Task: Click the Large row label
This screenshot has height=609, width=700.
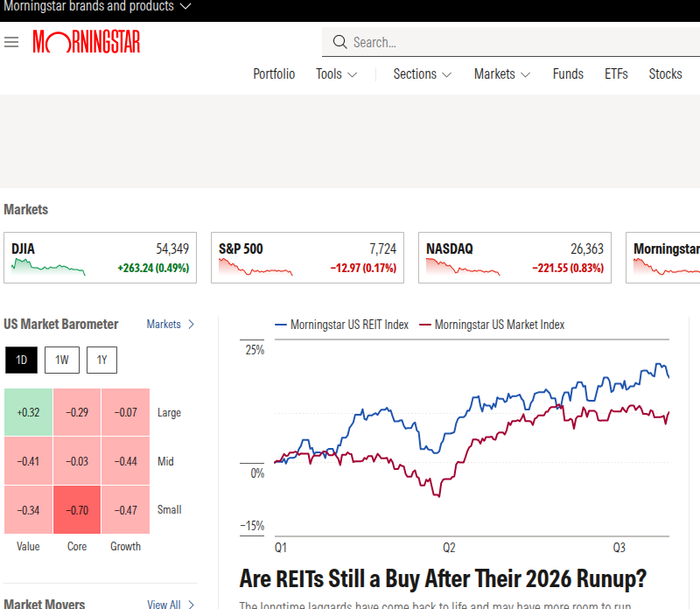Action: click(x=169, y=412)
